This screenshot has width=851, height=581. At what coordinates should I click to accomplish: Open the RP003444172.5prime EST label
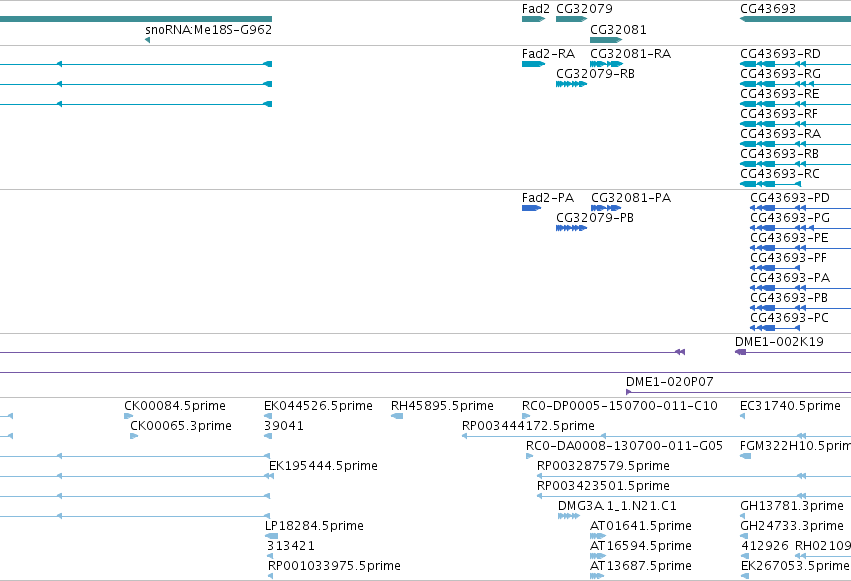point(528,426)
